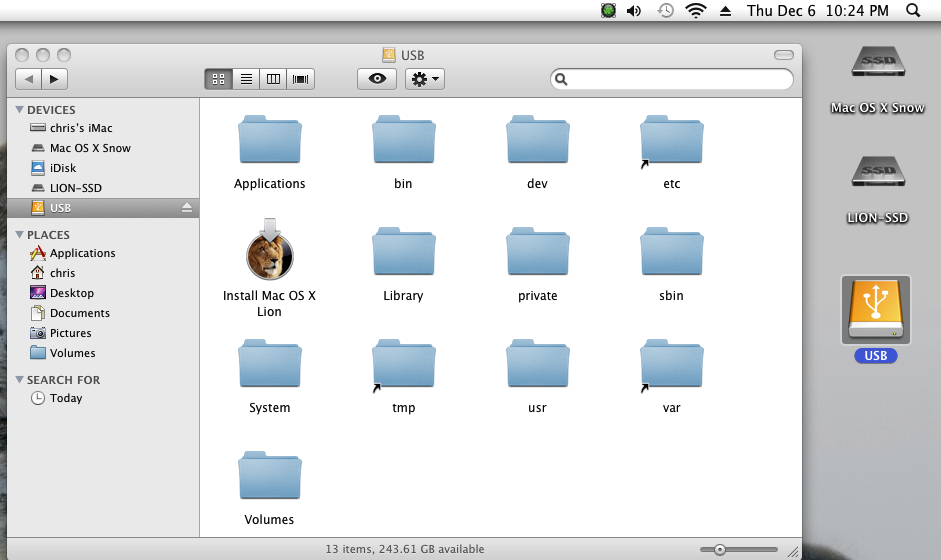Select Mac OS X Snow in sidebar
Image resolution: width=941 pixels, height=560 pixels.
click(x=103, y=148)
